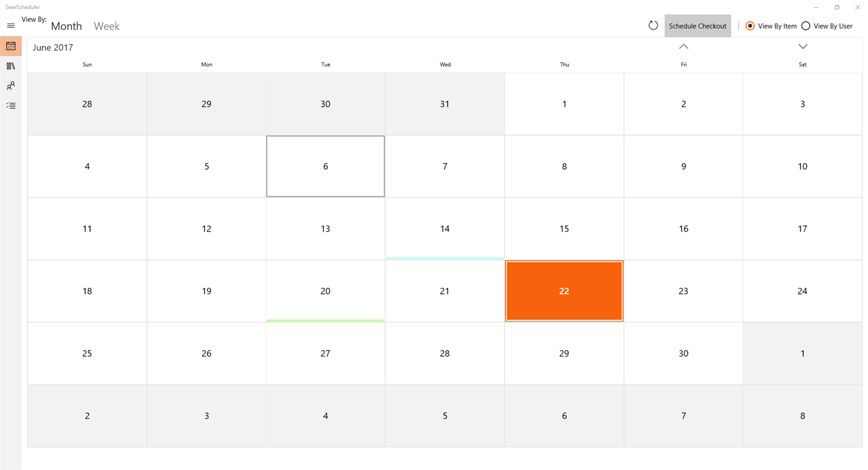The height and width of the screenshot is (470, 868).
Task: Select June 30 on the calendar
Action: (x=683, y=353)
